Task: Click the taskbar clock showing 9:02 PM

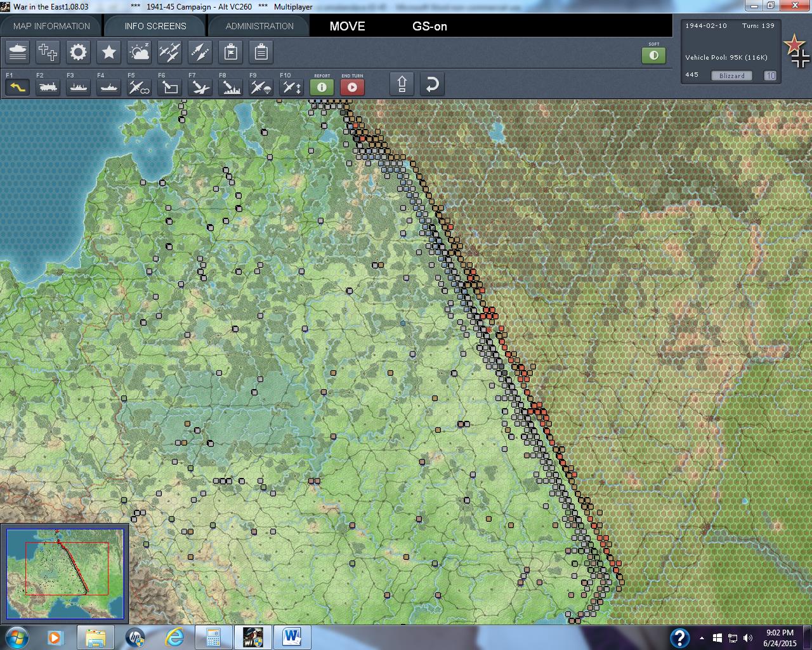Action: pyautogui.click(x=780, y=637)
